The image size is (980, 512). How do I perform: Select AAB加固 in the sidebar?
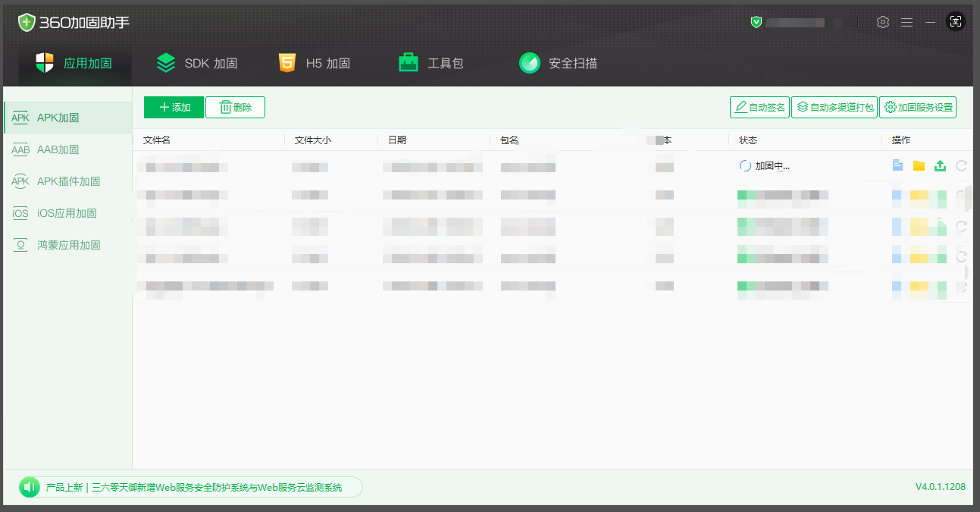point(68,149)
